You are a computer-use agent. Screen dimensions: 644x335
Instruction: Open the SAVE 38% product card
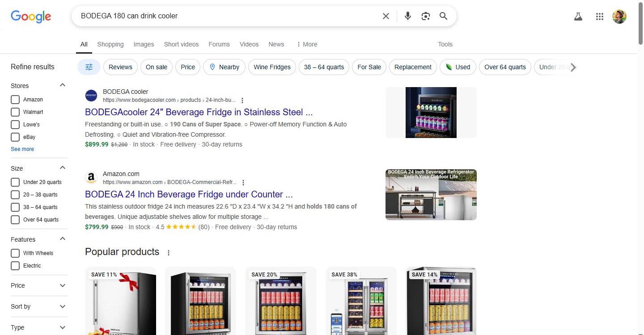361,301
